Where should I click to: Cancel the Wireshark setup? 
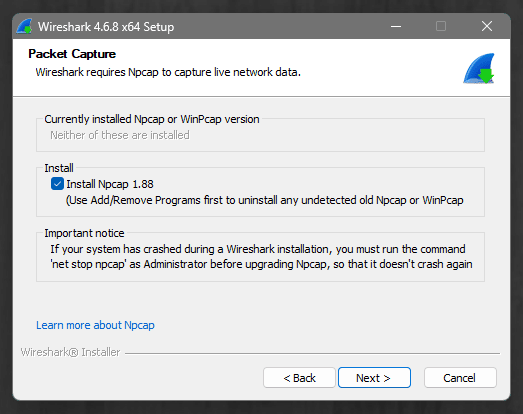tap(460, 378)
